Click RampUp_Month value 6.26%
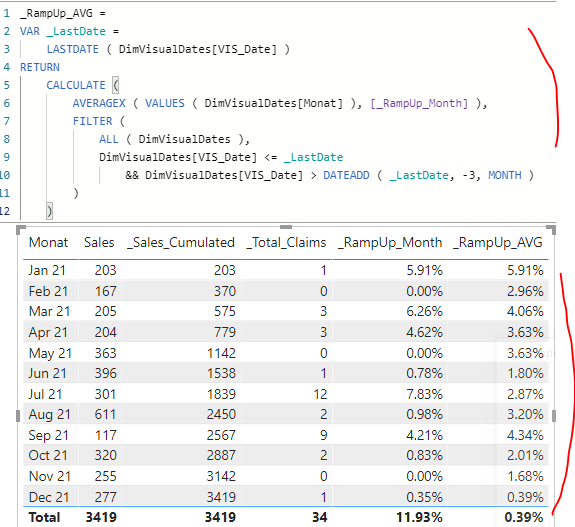575x527 pixels. tap(424, 311)
